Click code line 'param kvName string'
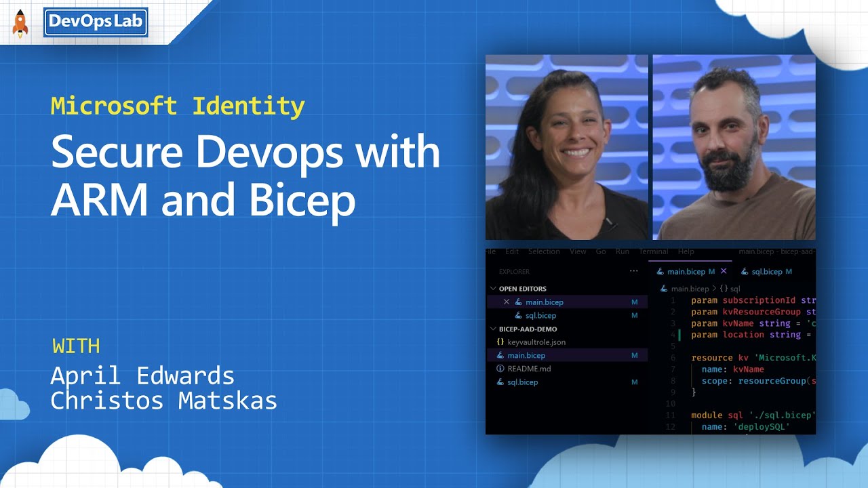868x488 pixels. tap(753, 323)
